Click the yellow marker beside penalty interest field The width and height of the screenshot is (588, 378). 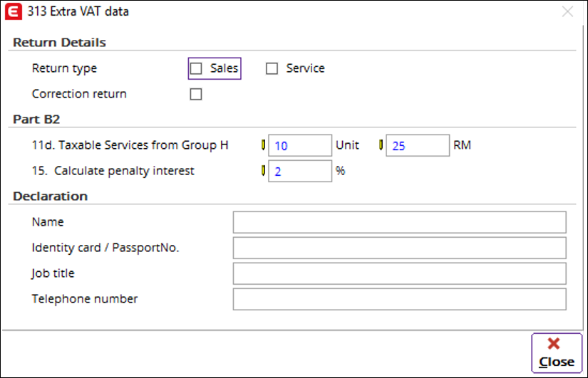pyautogui.click(x=263, y=171)
